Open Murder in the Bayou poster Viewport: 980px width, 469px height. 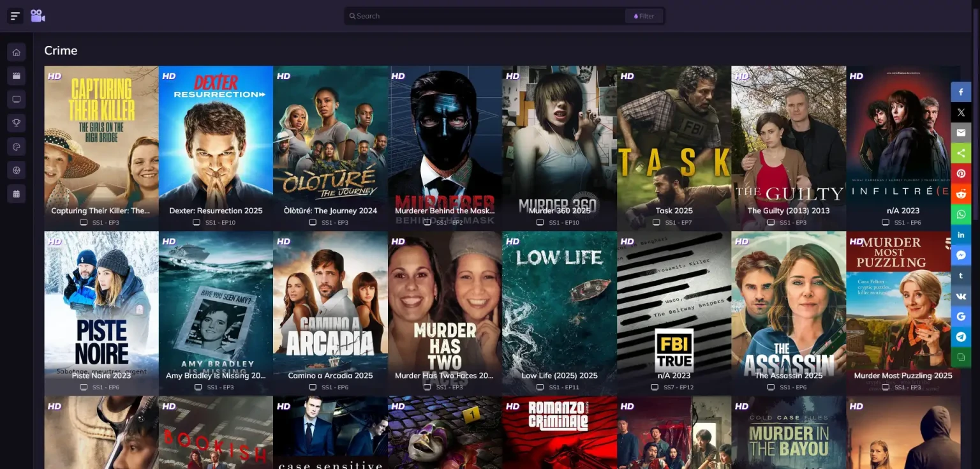click(x=789, y=433)
